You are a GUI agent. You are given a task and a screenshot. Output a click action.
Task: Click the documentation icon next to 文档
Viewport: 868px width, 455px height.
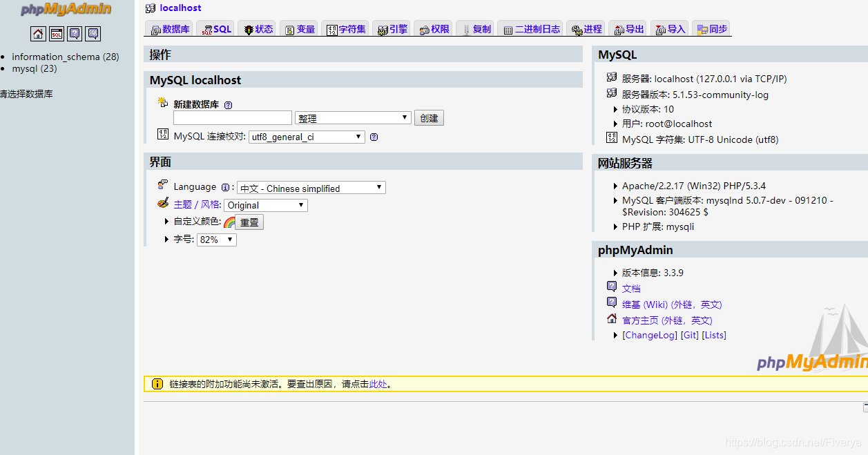(x=612, y=287)
